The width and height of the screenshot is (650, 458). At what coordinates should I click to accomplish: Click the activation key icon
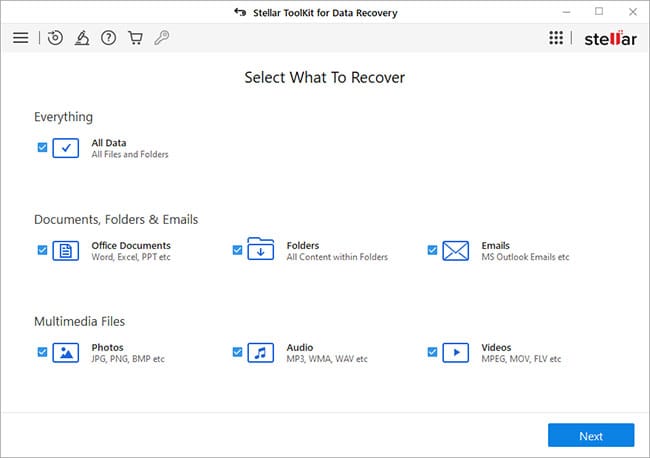coord(162,38)
